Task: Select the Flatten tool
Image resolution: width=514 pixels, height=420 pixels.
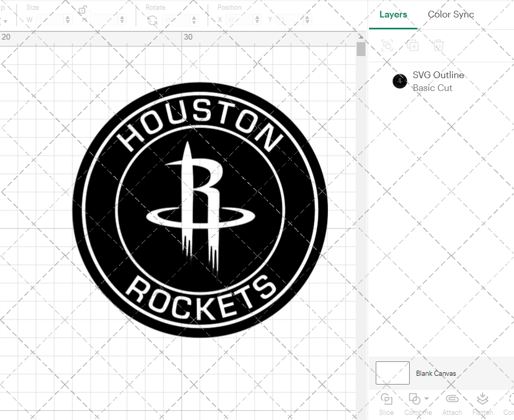Action: click(x=482, y=399)
